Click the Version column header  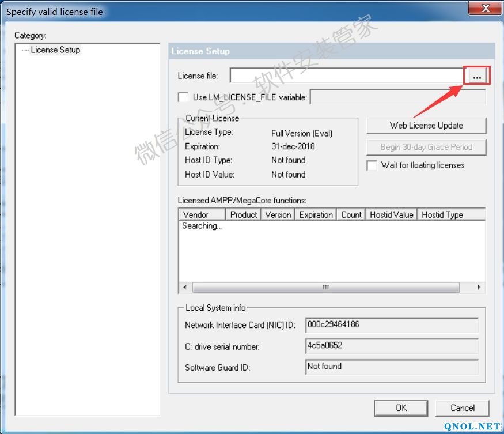pos(278,214)
